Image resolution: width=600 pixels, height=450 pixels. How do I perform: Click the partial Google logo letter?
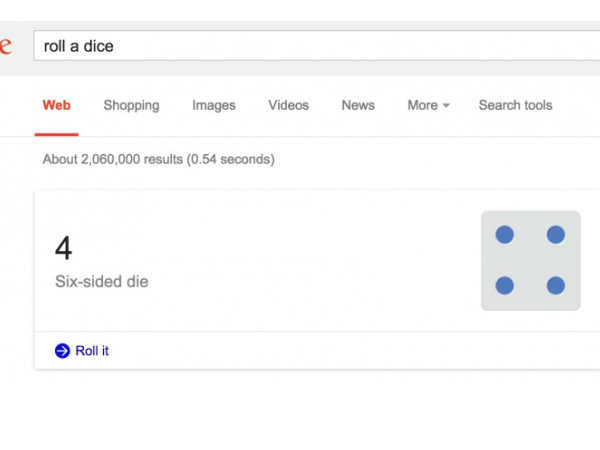click(5, 46)
